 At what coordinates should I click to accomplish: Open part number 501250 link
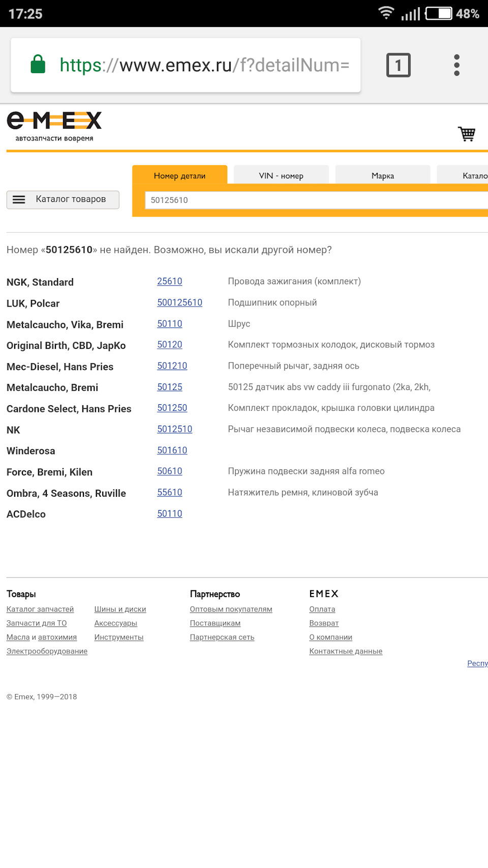pyautogui.click(x=172, y=408)
